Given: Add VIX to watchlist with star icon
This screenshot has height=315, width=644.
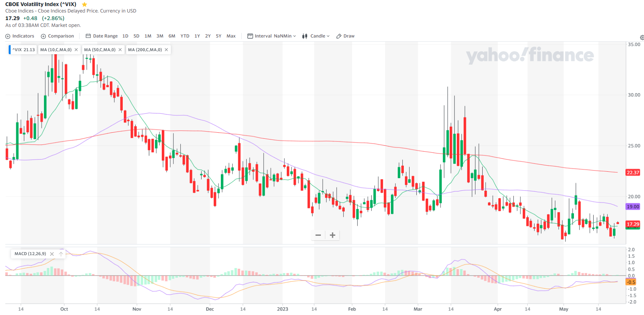Looking at the screenshot, I should [x=84, y=5].
